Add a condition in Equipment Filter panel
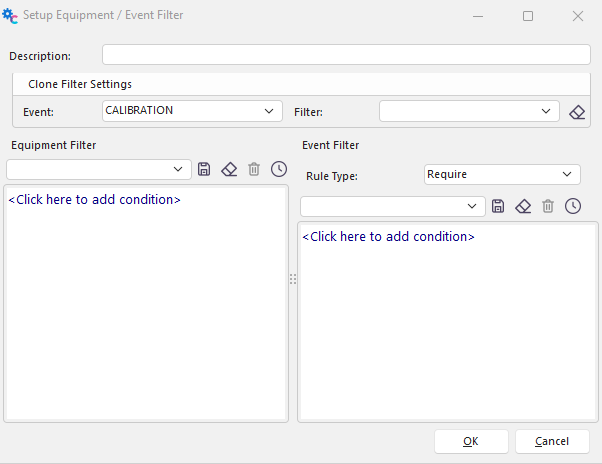The width and height of the screenshot is (602, 464). click(94, 199)
